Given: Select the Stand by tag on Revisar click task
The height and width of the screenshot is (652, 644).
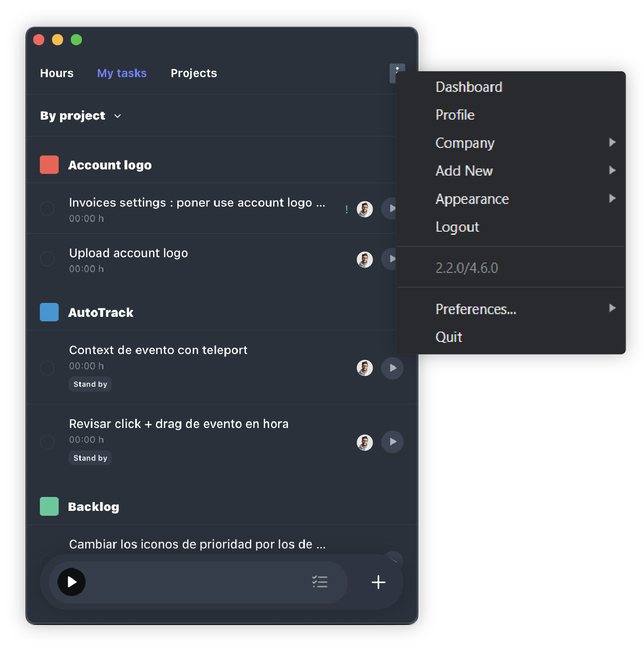Looking at the screenshot, I should pos(90,458).
